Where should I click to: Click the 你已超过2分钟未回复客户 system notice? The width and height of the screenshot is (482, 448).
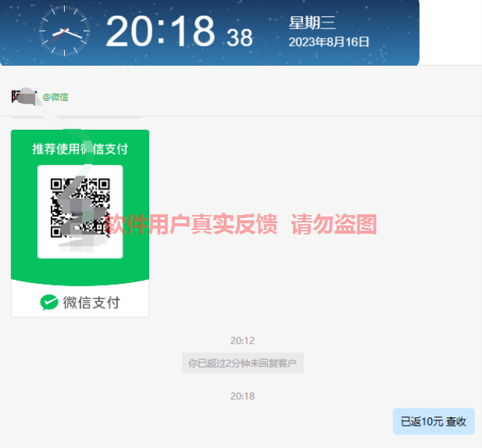pyautogui.click(x=242, y=363)
